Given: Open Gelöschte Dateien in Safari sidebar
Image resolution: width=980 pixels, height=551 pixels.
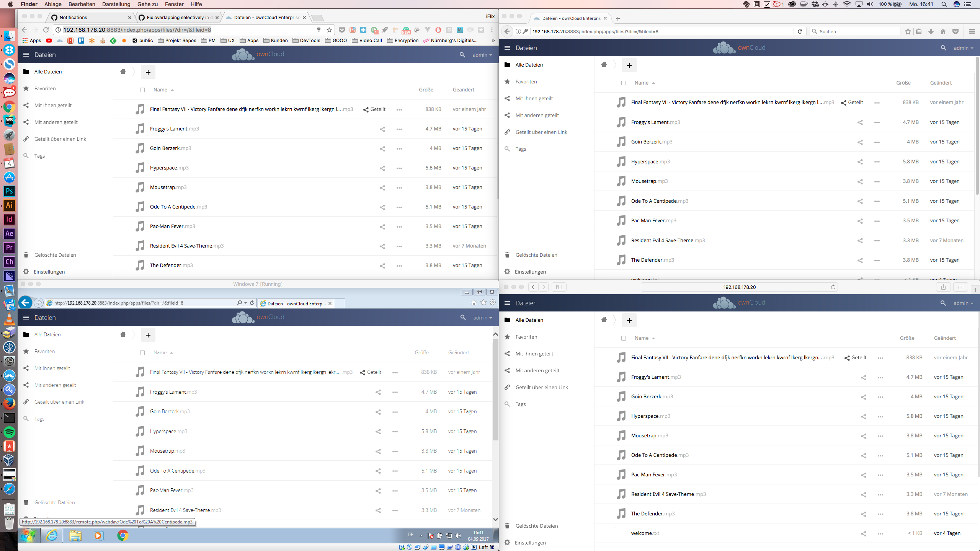Looking at the screenshot, I should click(536, 526).
